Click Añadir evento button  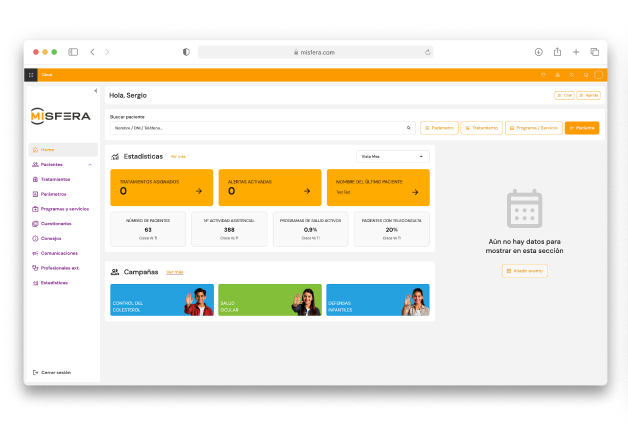coord(524,271)
